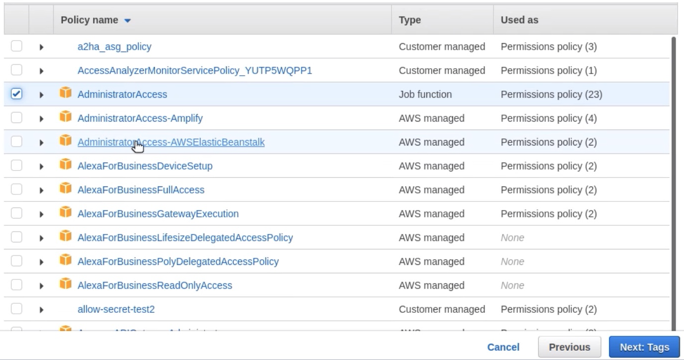The height and width of the screenshot is (360, 684).
Task: Open the AlexaForBusinessFullAccess policy link
Action: (x=141, y=190)
